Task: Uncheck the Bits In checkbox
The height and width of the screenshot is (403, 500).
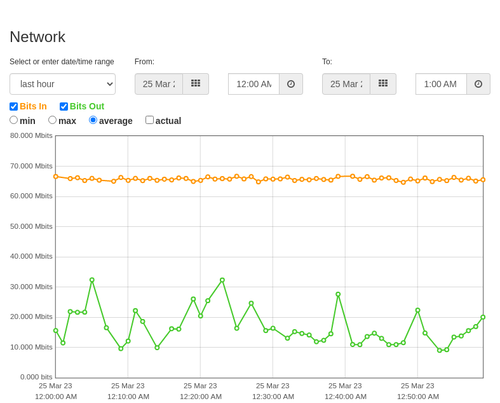Action: pos(14,106)
